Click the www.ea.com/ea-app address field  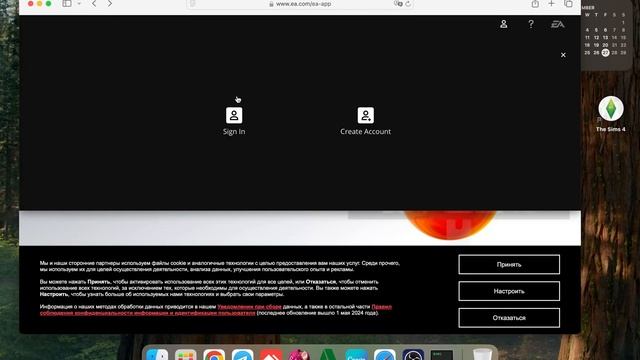tap(300, 4)
